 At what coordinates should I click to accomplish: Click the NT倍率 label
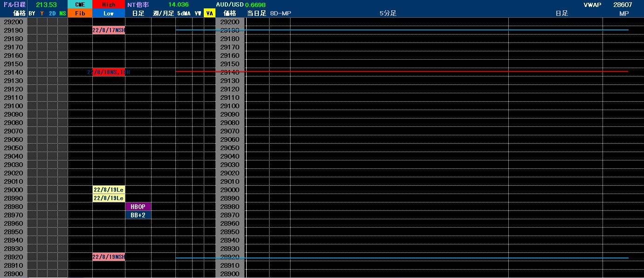[138, 5]
